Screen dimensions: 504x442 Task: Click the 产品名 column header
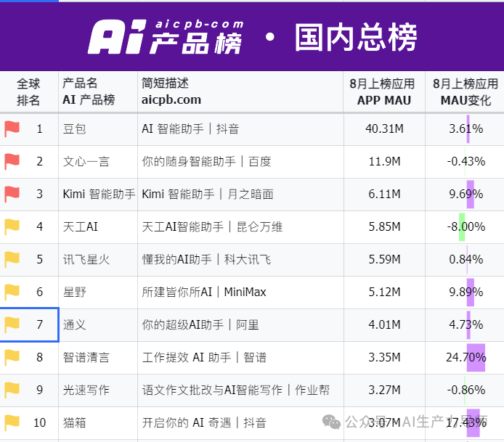click(98, 92)
